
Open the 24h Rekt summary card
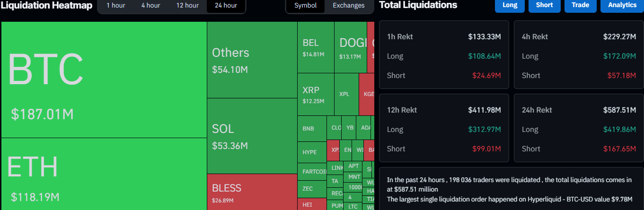579,128
